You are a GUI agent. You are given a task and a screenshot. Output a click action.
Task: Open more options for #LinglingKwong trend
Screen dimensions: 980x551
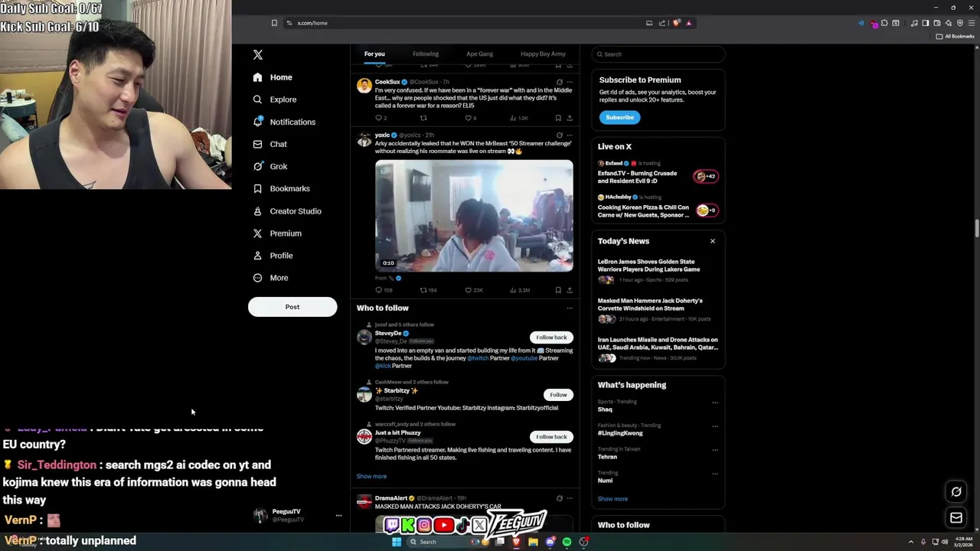(715, 426)
